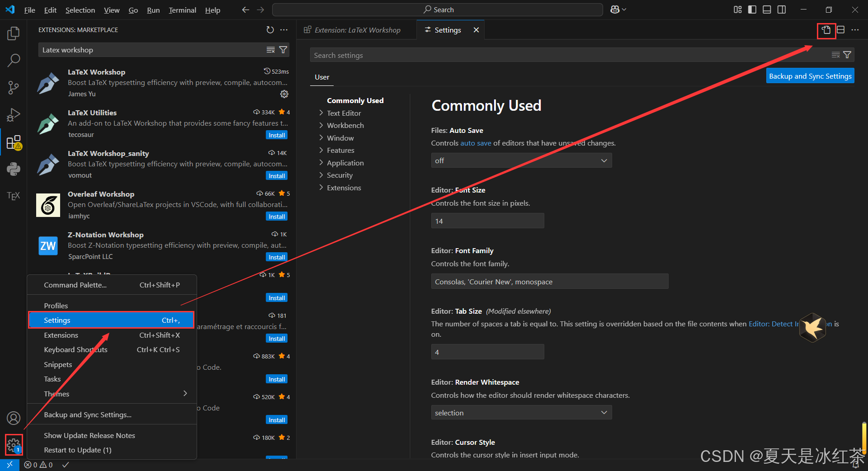Open the Search view in activity bar

14,60
